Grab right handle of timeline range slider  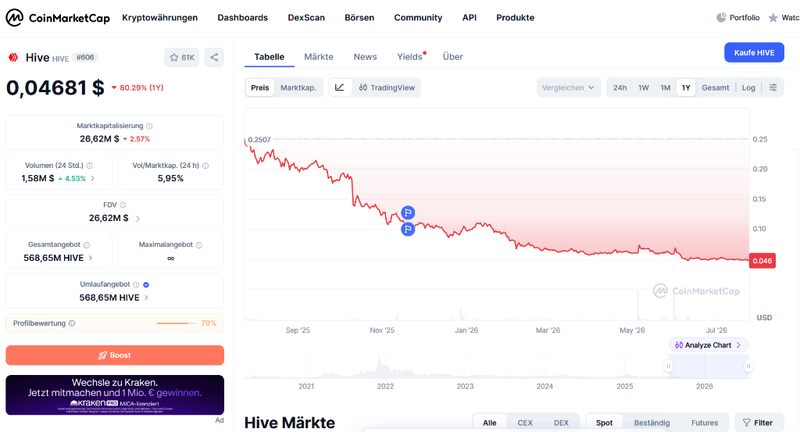click(x=748, y=366)
